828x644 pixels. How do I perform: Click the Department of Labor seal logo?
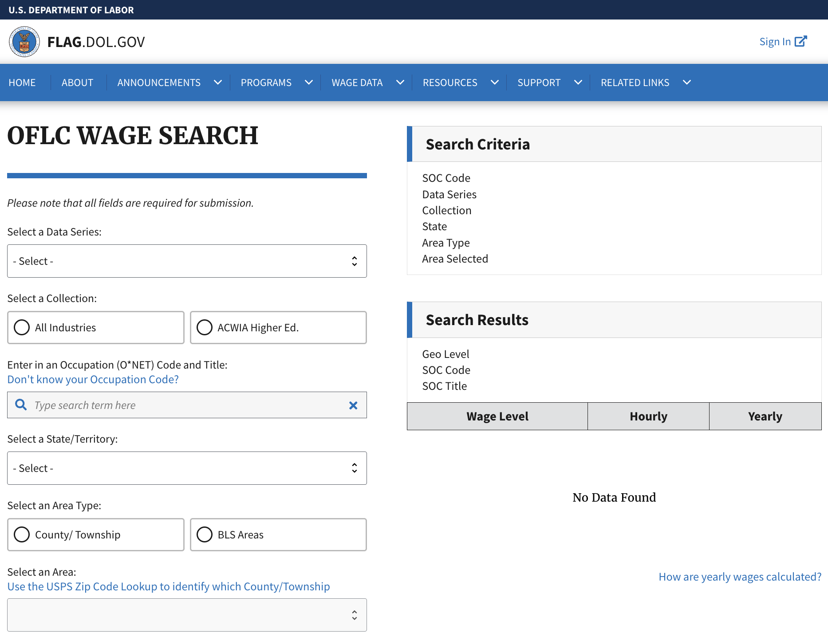coord(24,42)
